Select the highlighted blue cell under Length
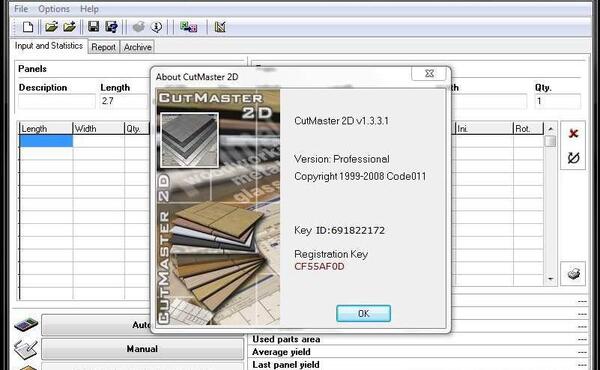600x370 pixels. point(46,141)
